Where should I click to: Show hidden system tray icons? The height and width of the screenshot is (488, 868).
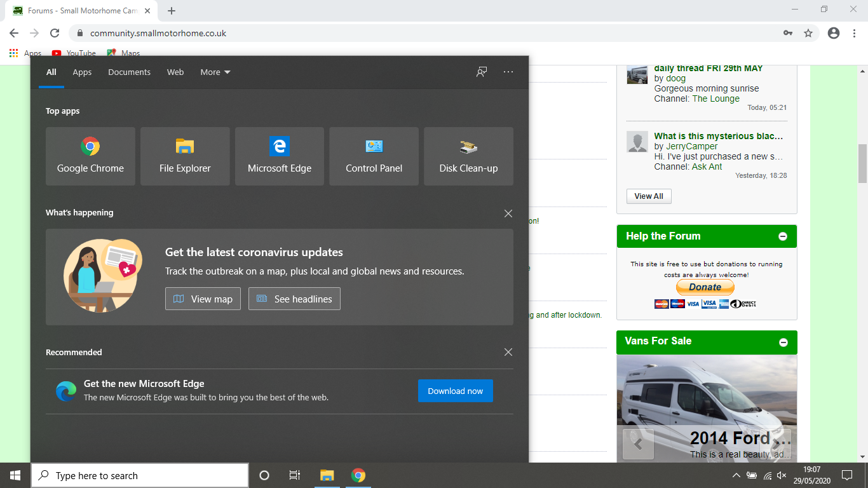point(736,475)
